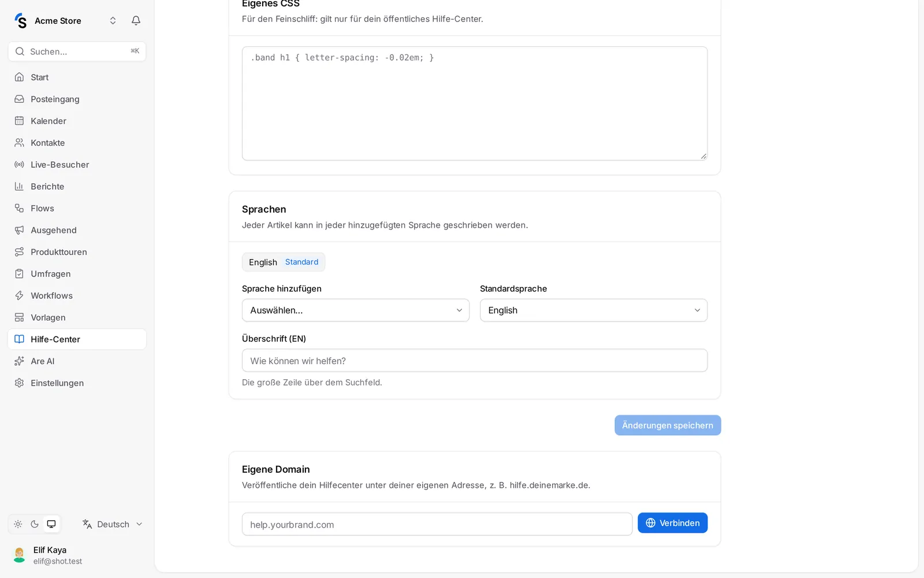This screenshot has height=578, width=924.
Task: Click the Kontakte people icon
Action: click(x=19, y=143)
